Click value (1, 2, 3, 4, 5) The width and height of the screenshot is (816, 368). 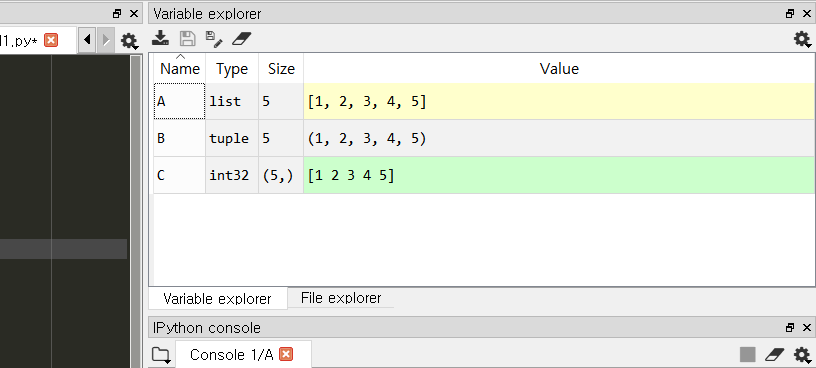(559, 138)
